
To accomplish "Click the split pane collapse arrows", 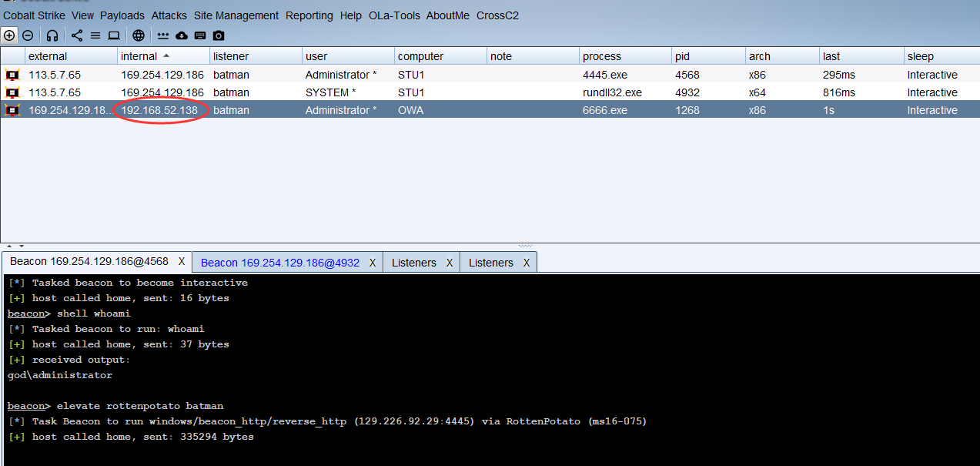I will tap(15, 246).
